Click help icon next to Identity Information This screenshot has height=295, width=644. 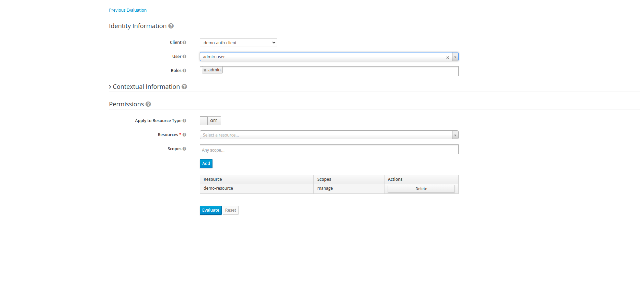(x=171, y=26)
